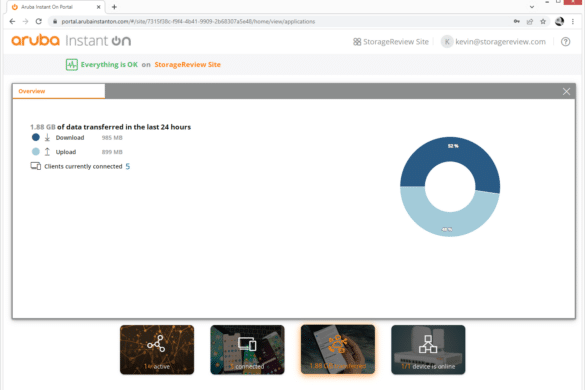
Task: Open the clients connected tile
Action: point(247,350)
